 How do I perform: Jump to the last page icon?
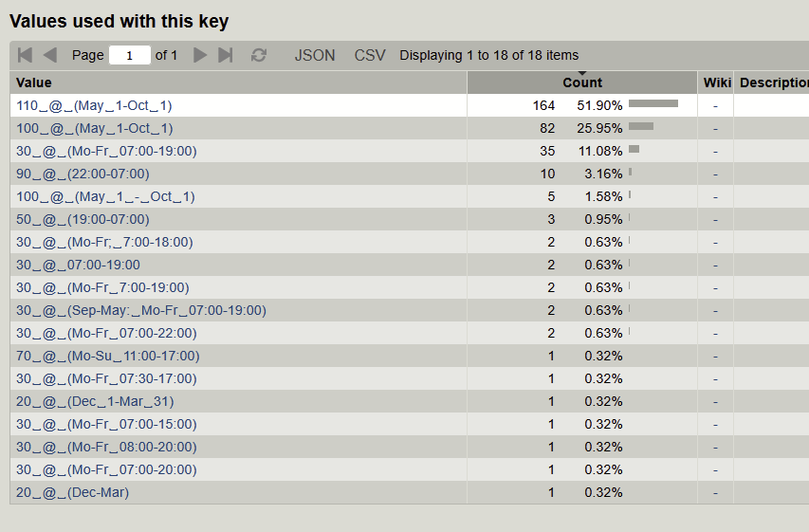[x=226, y=55]
